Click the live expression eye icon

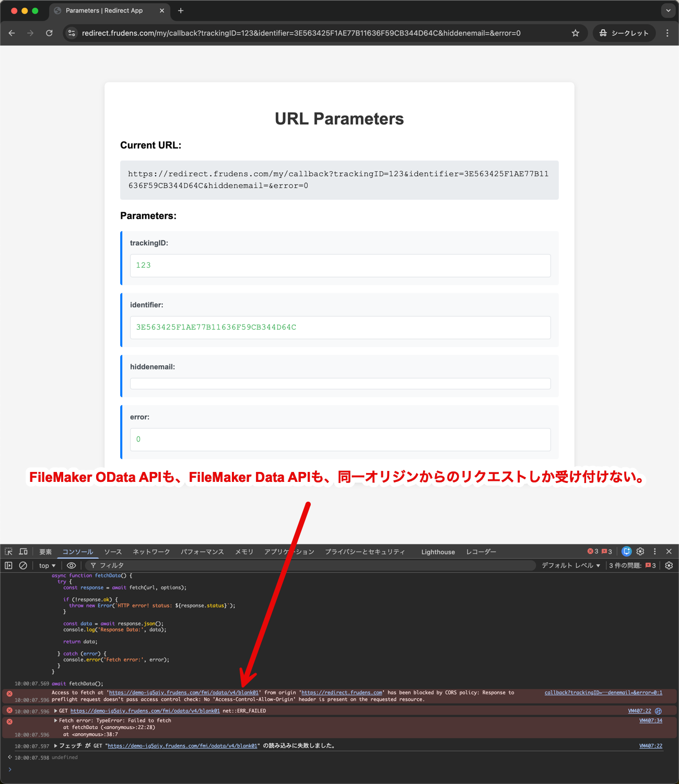(x=72, y=566)
